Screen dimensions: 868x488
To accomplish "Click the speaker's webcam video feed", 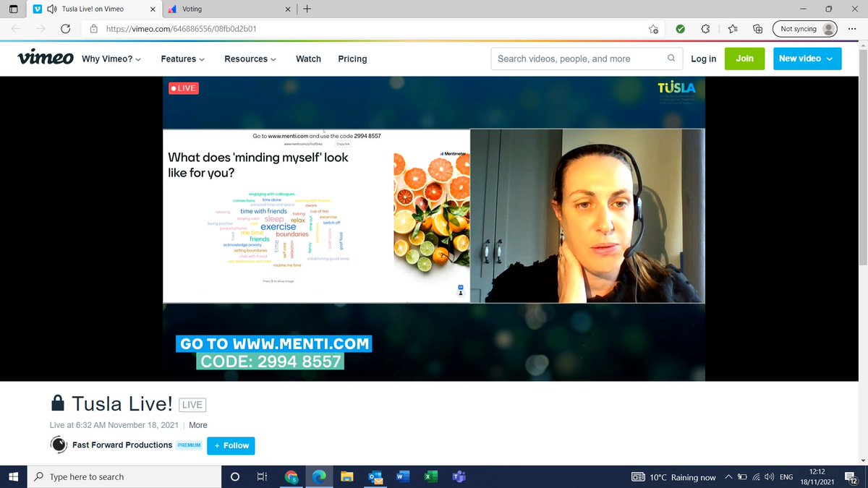I will [x=587, y=215].
